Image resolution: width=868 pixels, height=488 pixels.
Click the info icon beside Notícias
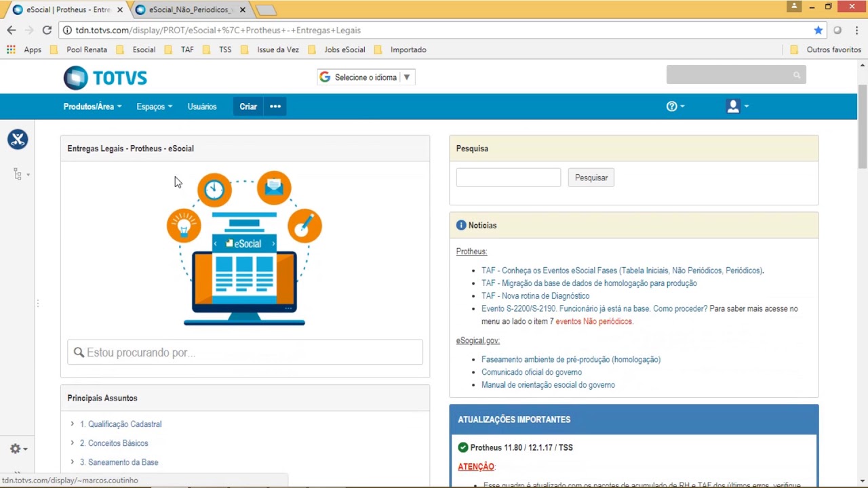tap(461, 225)
